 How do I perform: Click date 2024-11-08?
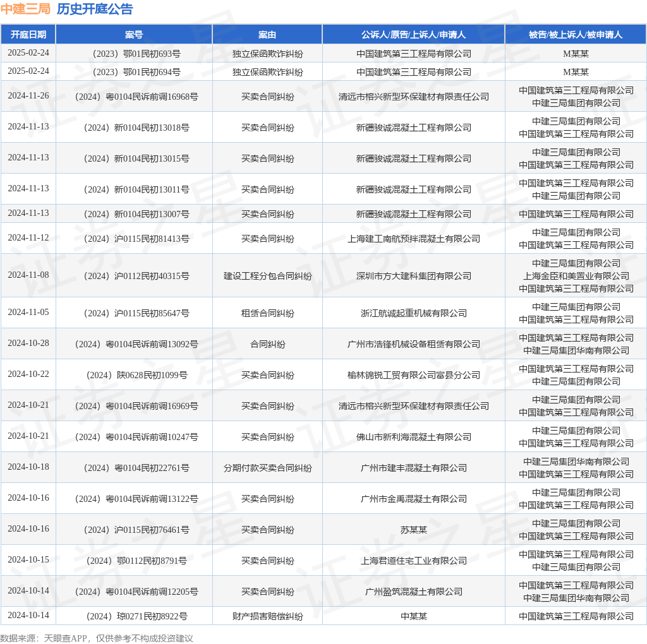point(28,275)
